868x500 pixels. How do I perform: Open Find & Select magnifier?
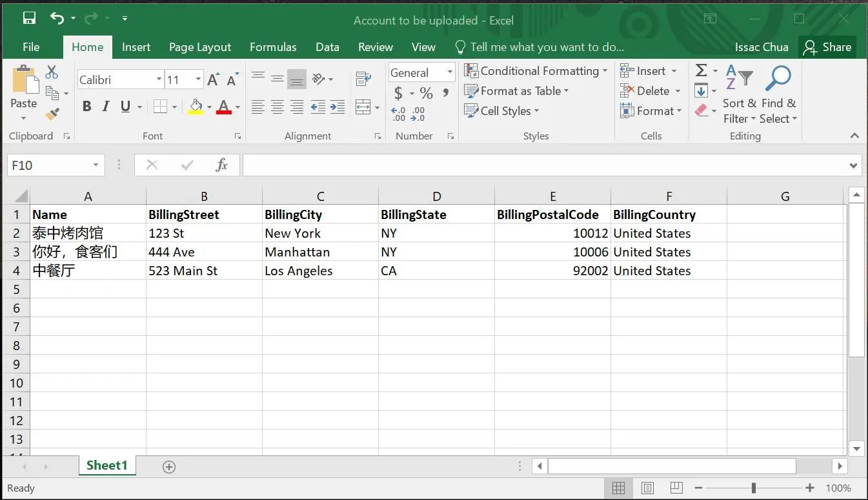pos(778,95)
